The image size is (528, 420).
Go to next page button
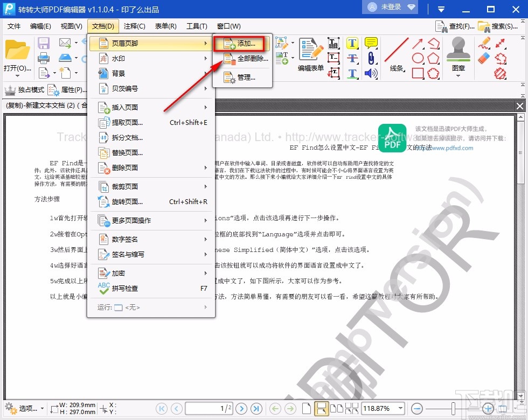[241, 409]
